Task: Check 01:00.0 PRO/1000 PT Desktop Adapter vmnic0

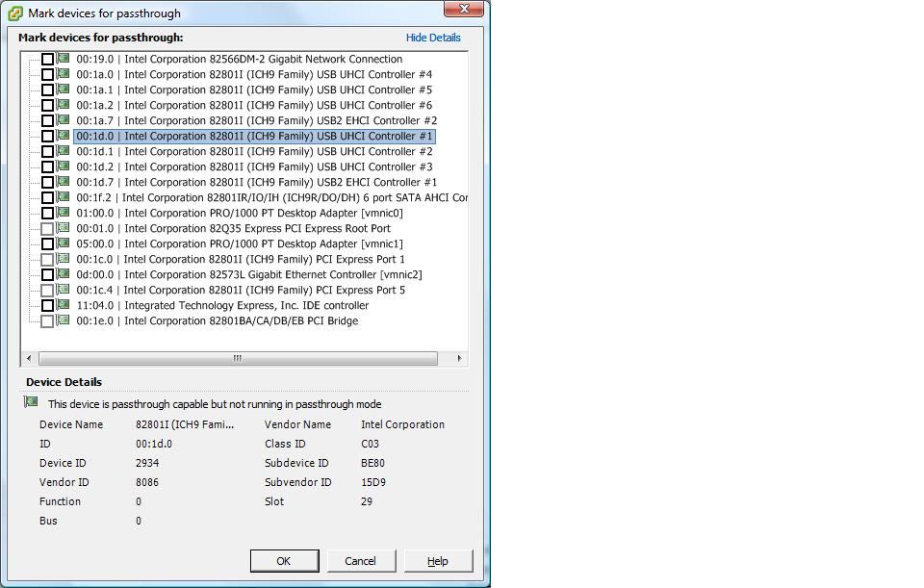Action: tap(48, 213)
